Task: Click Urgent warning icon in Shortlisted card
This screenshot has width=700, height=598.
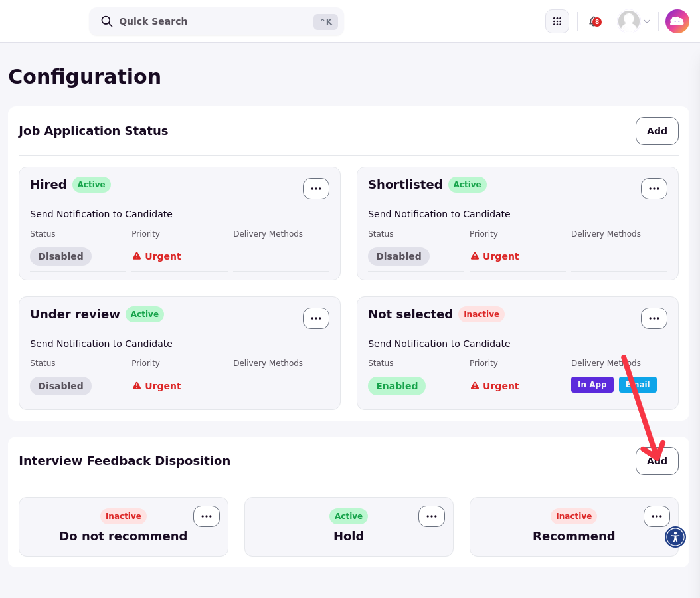Action: [x=475, y=256]
